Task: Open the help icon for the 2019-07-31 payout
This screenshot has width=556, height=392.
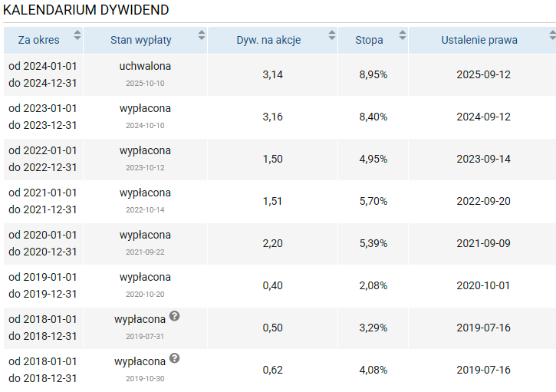Action: (x=175, y=316)
